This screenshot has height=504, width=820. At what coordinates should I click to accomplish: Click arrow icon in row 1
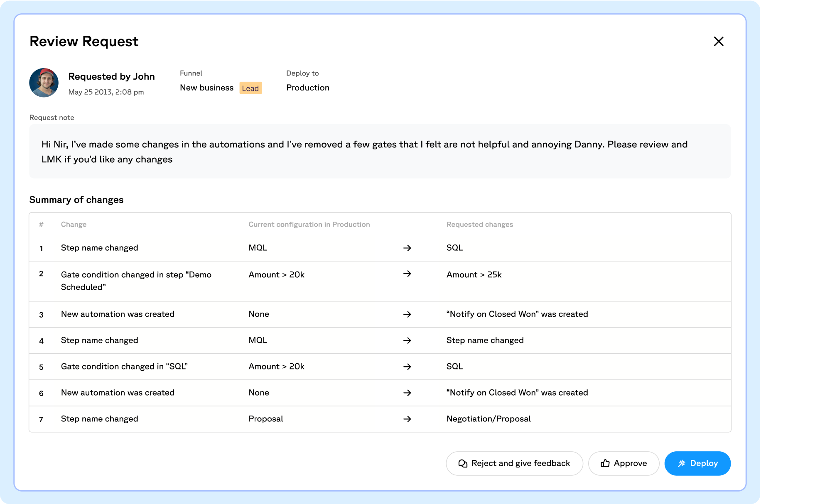tap(407, 248)
